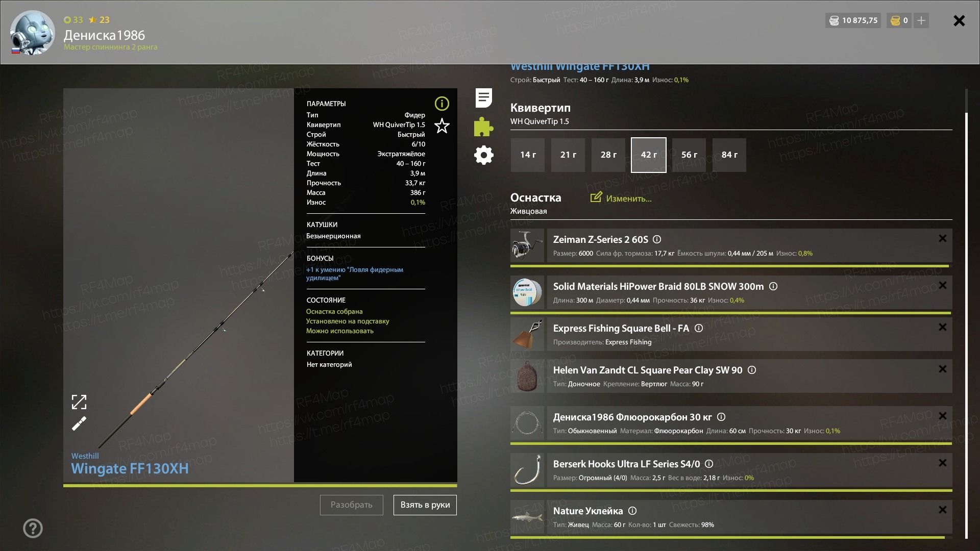The image size is (980, 551).
Task: Click the plus icon to add gold
Action: pos(921,20)
